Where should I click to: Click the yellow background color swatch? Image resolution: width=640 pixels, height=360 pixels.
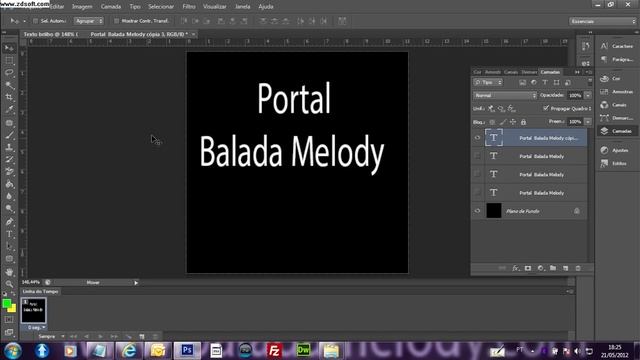click(x=13, y=309)
